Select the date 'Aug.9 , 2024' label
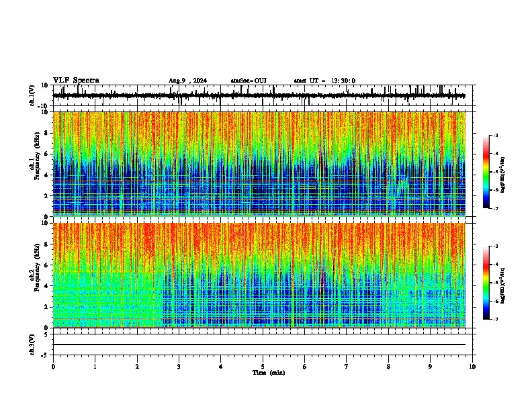This screenshot has height=411, width=532. point(187,81)
